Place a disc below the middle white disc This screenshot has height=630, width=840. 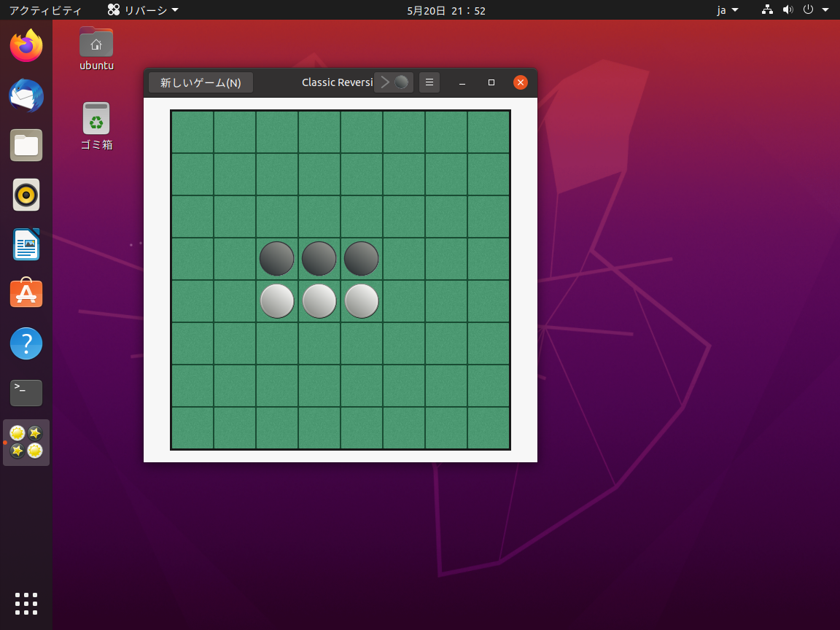319,343
